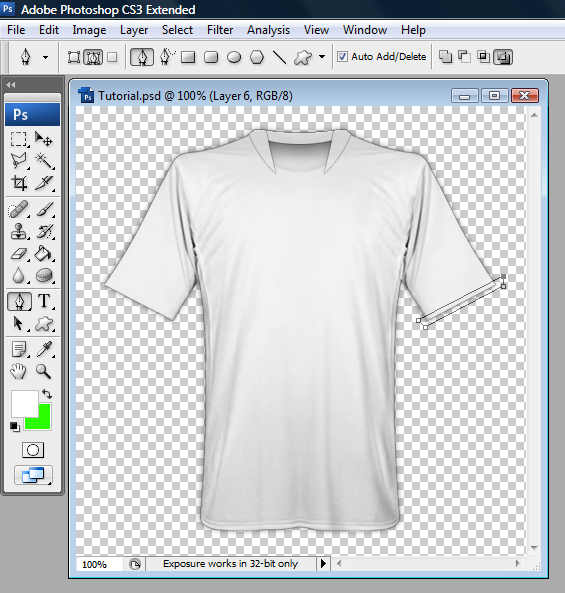Viewport: 565px width, 593px height.
Task: Toggle the Auto Add/Delete checkbox
Action: (342, 57)
